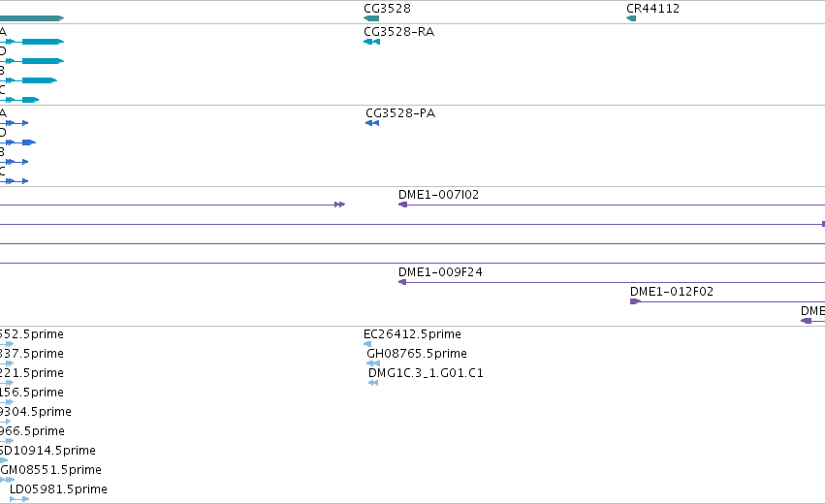Click the DME1-007I02 arrowhead end
The height and width of the screenshot is (504, 825).
(402, 205)
